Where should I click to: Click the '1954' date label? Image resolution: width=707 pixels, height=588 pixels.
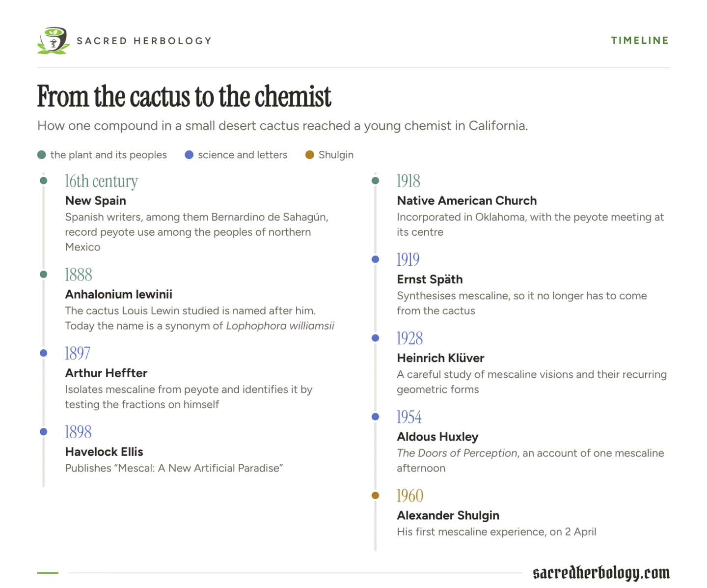[409, 417]
